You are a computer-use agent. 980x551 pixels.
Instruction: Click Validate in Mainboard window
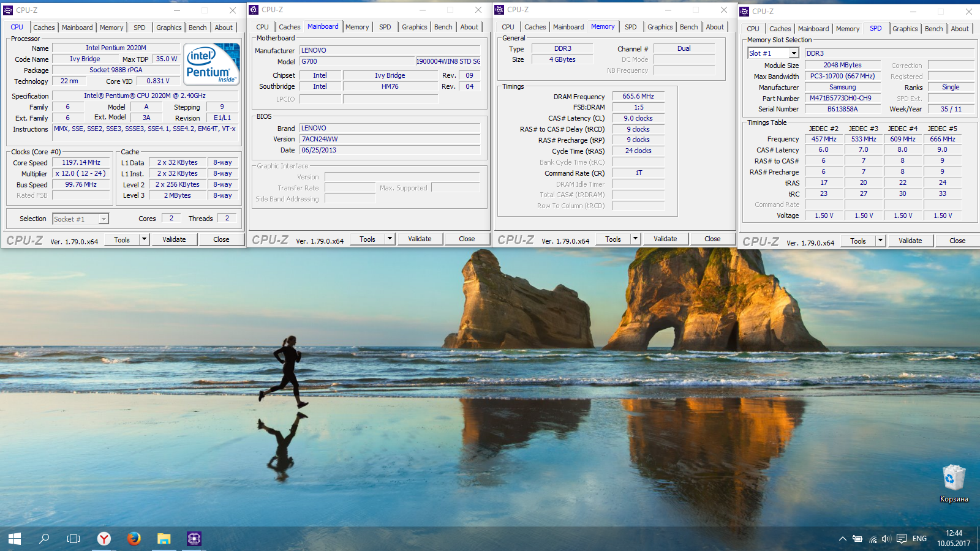420,239
